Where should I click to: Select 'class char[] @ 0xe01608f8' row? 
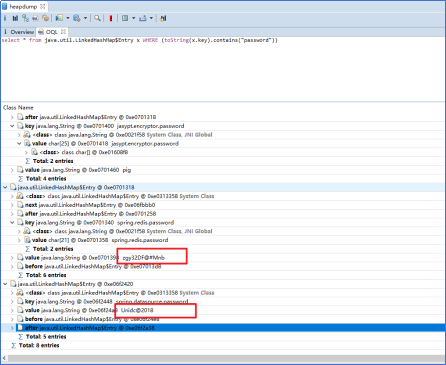[223, 152]
